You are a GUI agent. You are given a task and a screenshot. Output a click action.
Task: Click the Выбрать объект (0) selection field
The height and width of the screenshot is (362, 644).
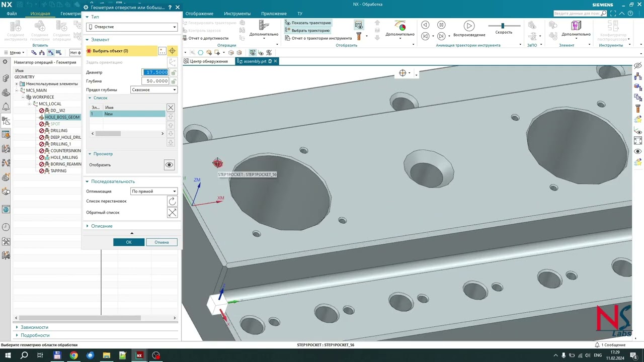click(121, 51)
